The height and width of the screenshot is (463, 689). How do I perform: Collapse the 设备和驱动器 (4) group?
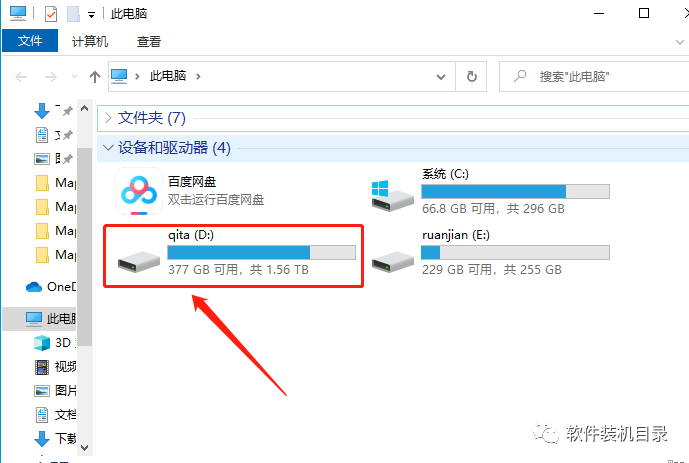click(108, 148)
